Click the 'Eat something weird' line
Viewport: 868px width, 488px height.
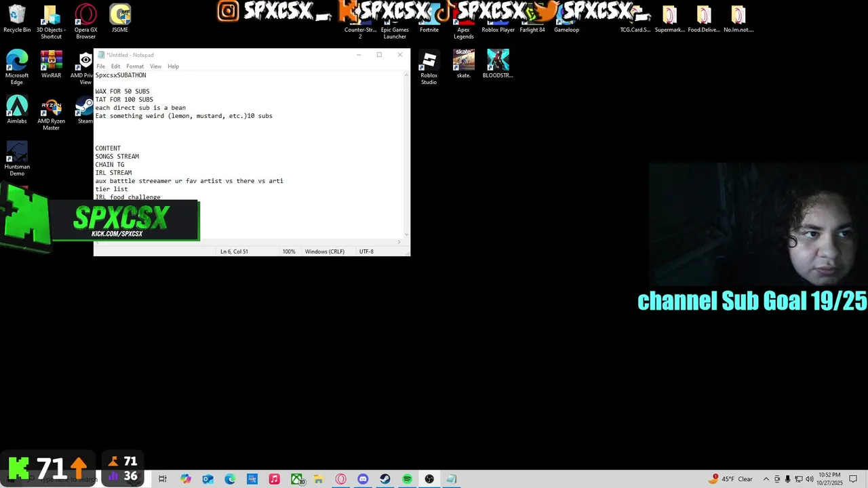point(184,116)
